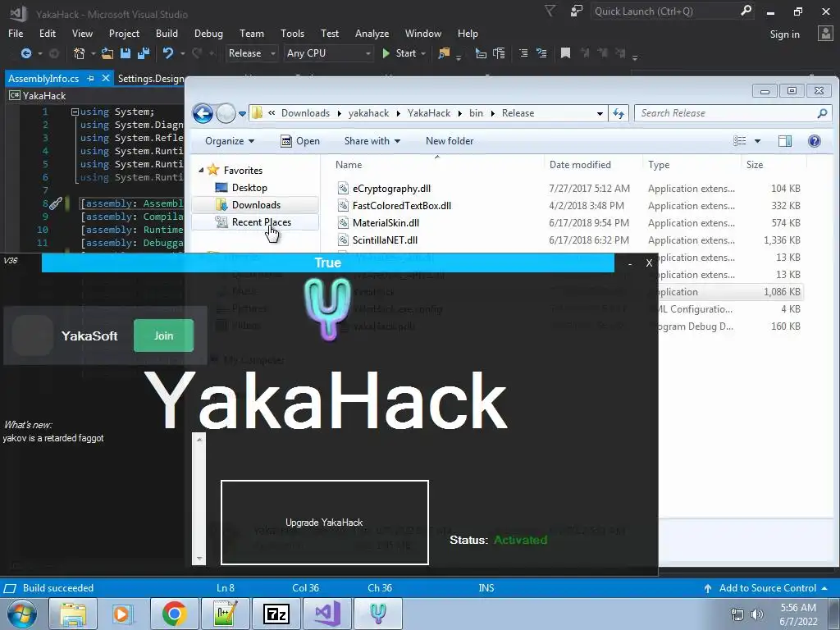Pin the AssemblyInfo.cs tab

click(90, 78)
